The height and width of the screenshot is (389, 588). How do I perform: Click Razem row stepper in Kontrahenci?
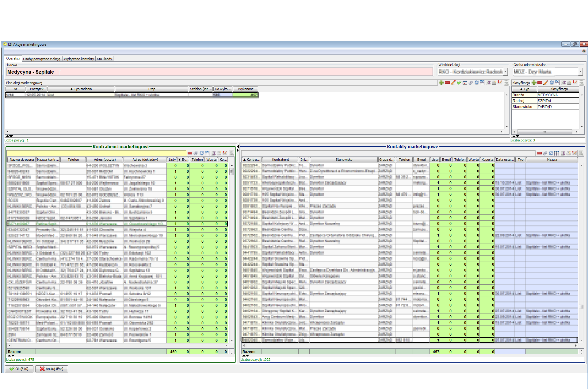click(232, 352)
